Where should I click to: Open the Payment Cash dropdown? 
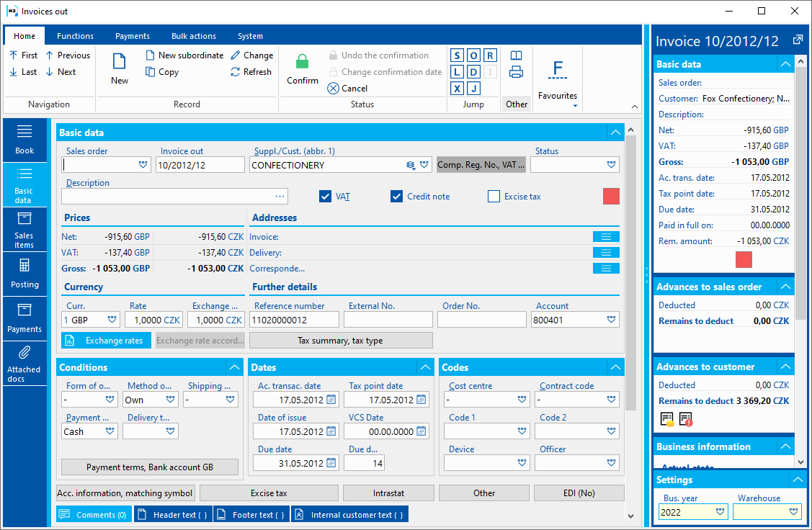110,431
